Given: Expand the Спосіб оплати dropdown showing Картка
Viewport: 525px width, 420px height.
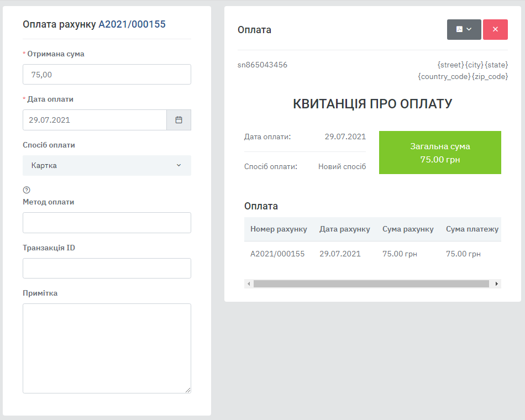Looking at the screenshot, I should point(107,165).
